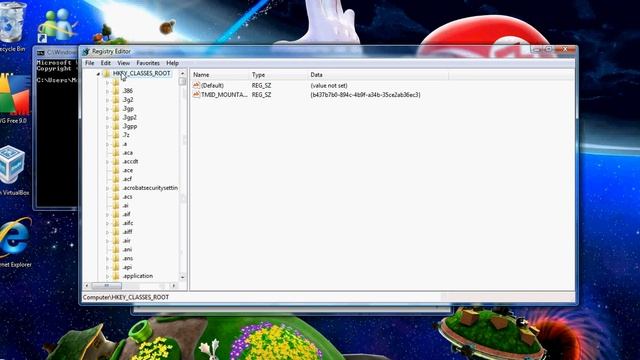Click the folder icon beside .ace
This screenshot has height=360, width=640.
click(x=116, y=170)
